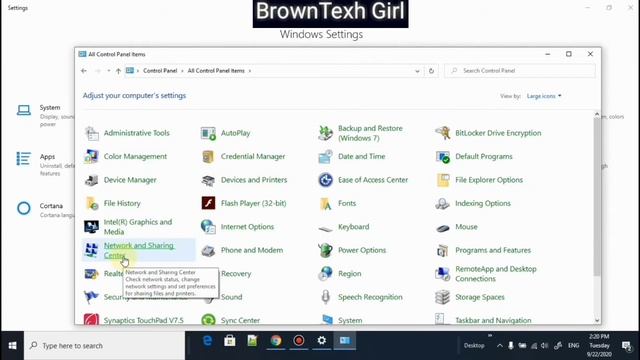Open Date and Time icon
The width and height of the screenshot is (640, 360).
click(325, 156)
